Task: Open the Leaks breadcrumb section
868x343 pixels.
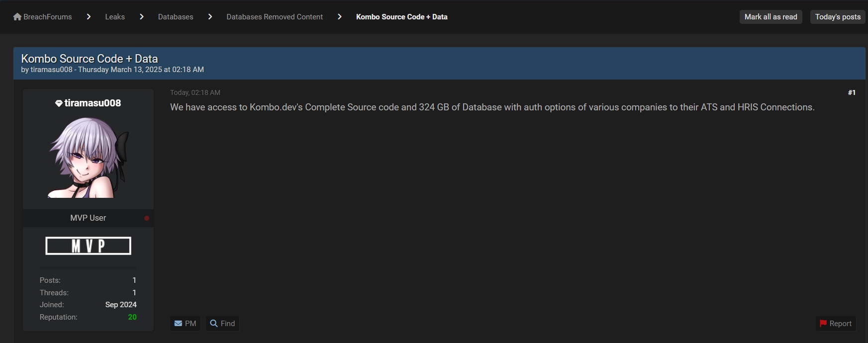Action: point(115,17)
